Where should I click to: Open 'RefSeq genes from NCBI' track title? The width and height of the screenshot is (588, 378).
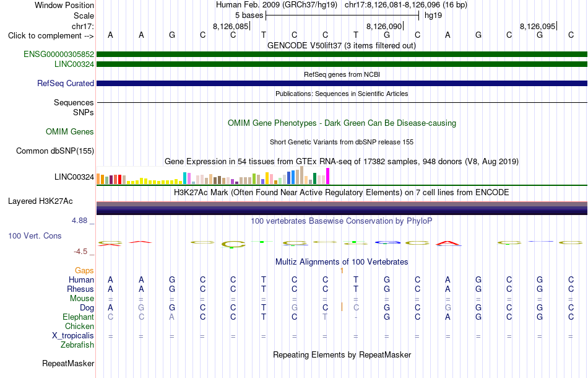(x=342, y=75)
